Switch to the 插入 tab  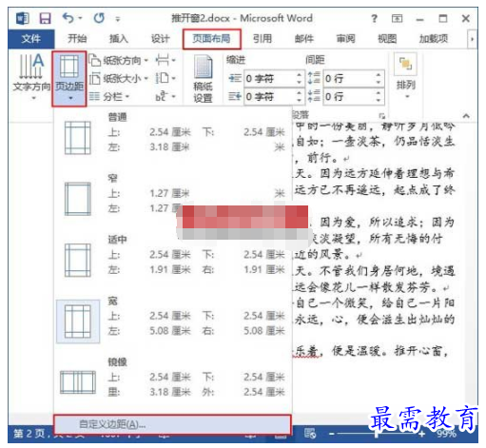(119, 39)
